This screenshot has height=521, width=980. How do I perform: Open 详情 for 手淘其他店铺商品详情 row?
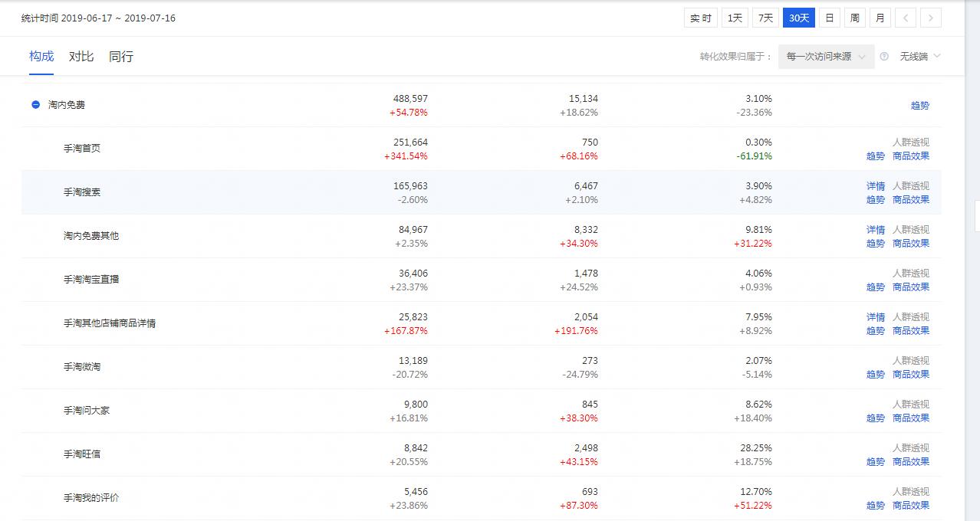(876, 317)
